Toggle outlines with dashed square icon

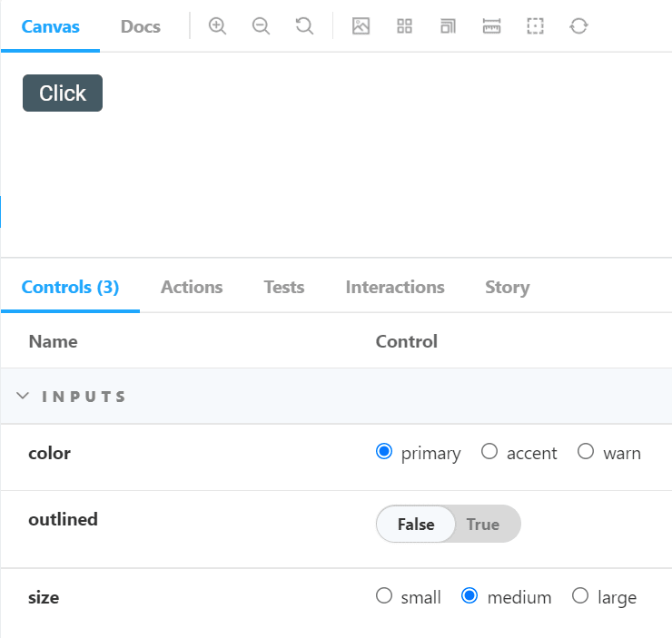535,26
